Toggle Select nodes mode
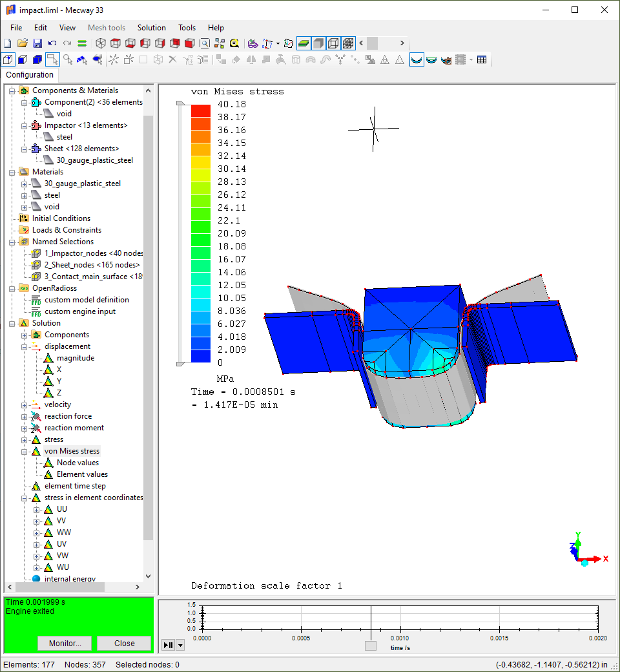The height and width of the screenshot is (672, 620). [8, 59]
